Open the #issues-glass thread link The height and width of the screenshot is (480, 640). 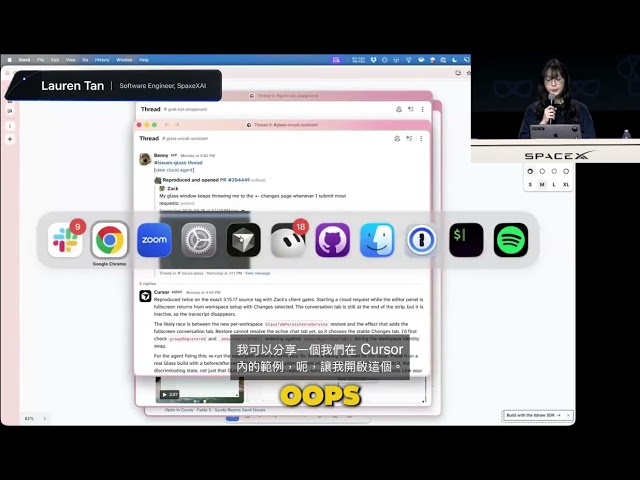point(178,162)
